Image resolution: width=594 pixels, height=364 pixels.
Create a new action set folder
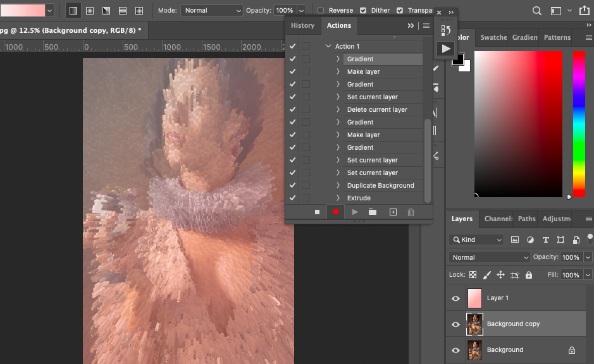(x=373, y=212)
